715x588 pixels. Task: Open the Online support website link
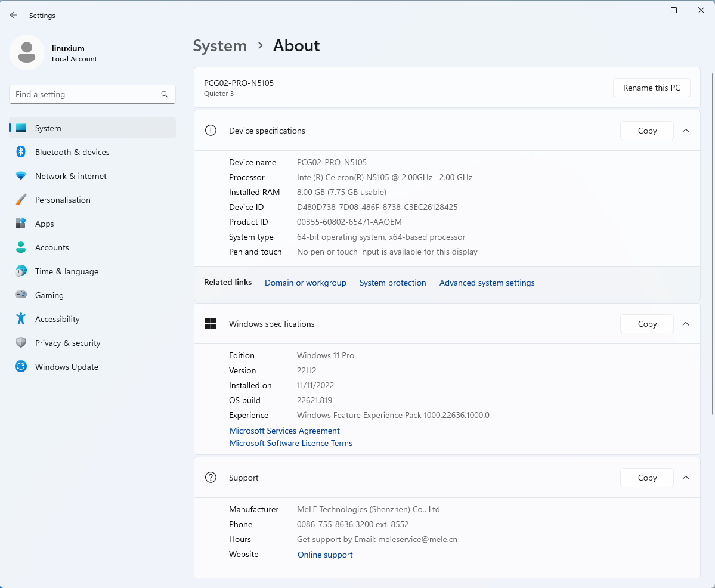[x=325, y=555]
